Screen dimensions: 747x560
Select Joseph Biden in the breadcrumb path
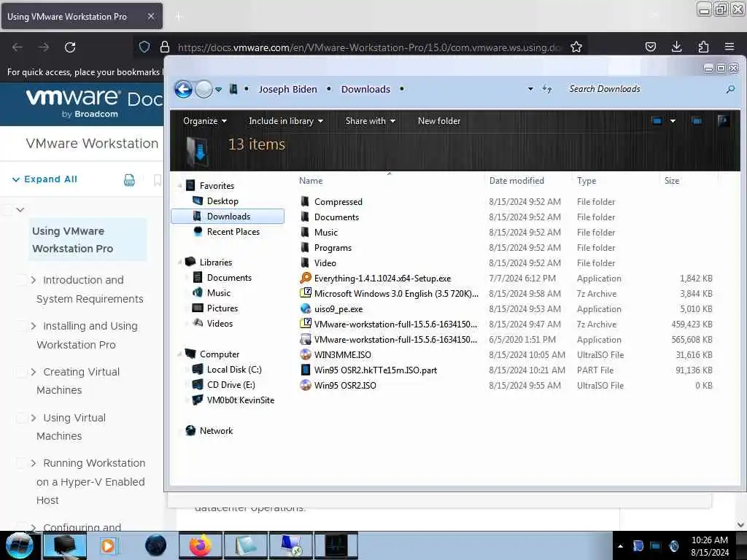pyautogui.click(x=287, y=89)
